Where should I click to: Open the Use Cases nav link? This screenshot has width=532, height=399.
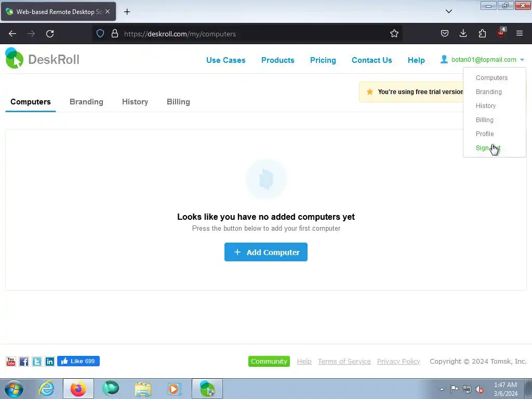(x=225, y=60)
